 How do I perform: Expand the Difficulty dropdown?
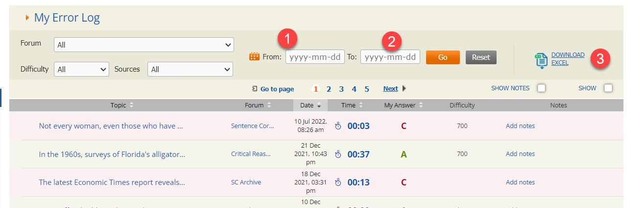tap(81, 70)
